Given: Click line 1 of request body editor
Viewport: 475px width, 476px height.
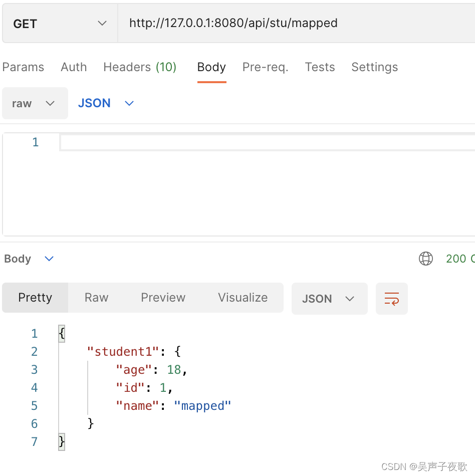Looking at the screenshot, I should 267,142.
